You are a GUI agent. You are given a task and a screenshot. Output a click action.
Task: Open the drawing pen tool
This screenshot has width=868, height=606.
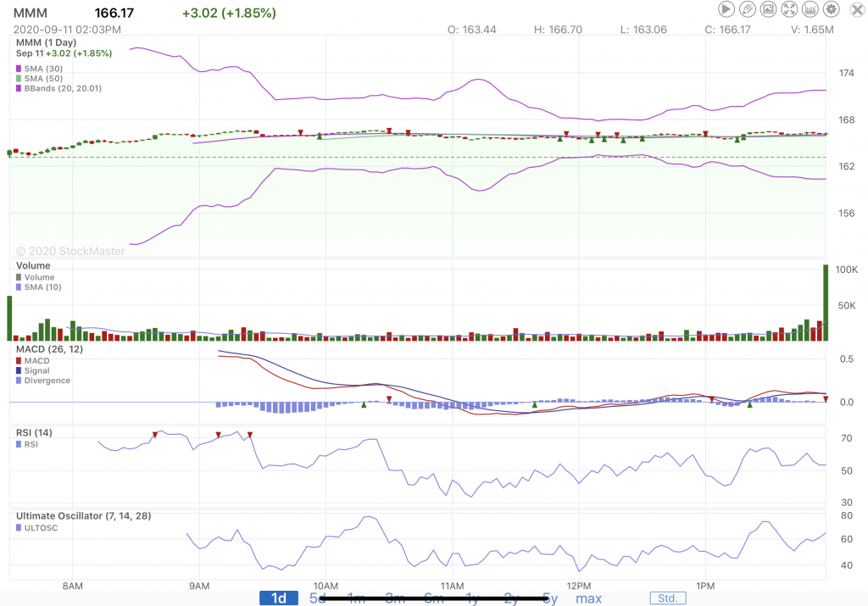(748, 9)
